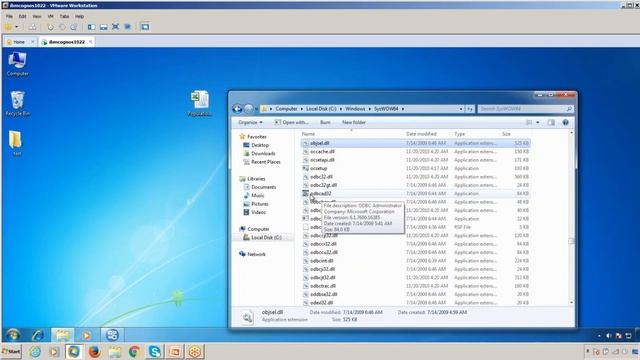Click the revert snapshot toolbar icon
Viewport: 640px width, 360px height.
click(62, 27)
